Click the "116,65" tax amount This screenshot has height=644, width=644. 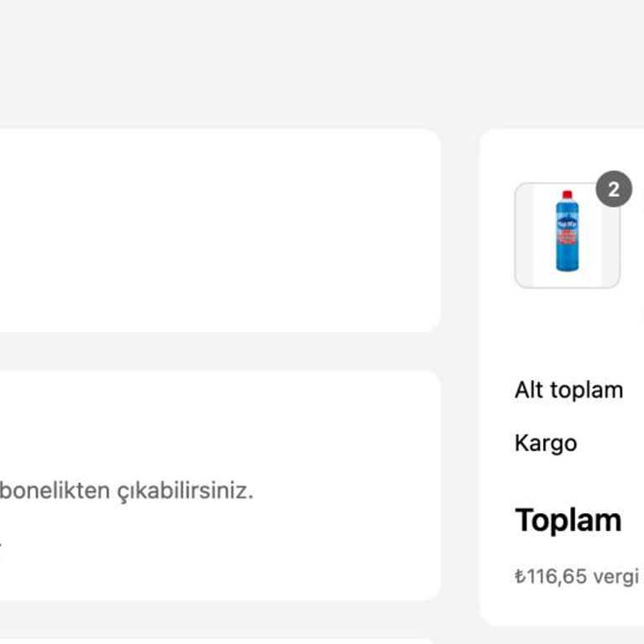point(557,576)
